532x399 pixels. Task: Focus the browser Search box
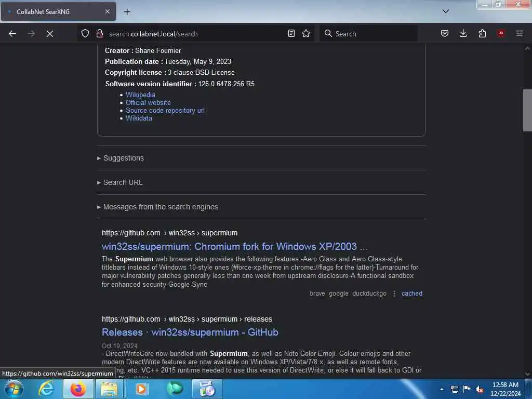[368, 34]
